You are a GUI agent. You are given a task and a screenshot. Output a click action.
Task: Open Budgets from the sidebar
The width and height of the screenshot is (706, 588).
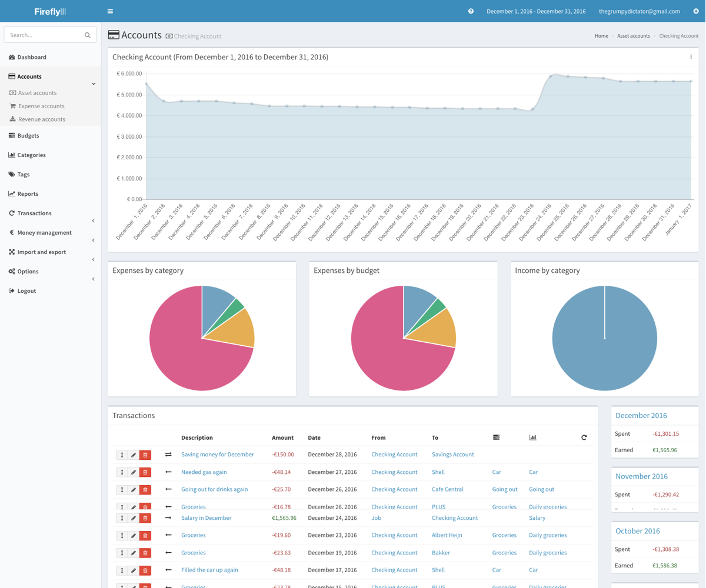(x=28, y=135)
